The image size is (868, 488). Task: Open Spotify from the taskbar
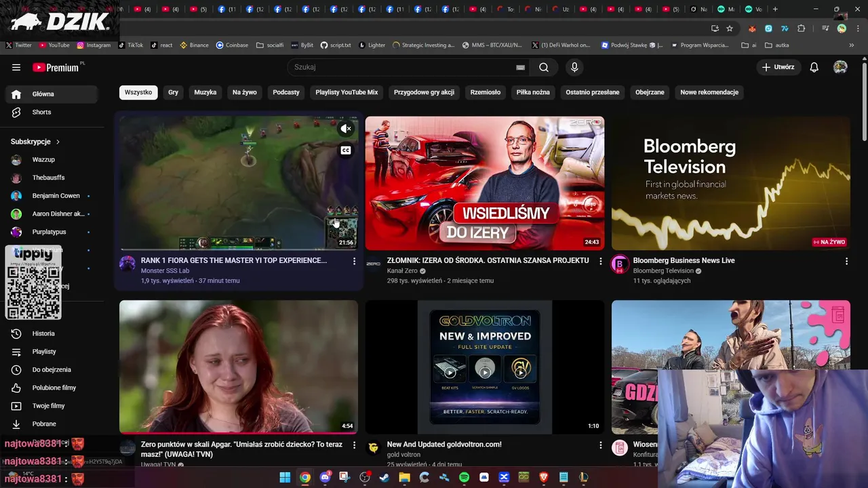[x=464, y=477]
